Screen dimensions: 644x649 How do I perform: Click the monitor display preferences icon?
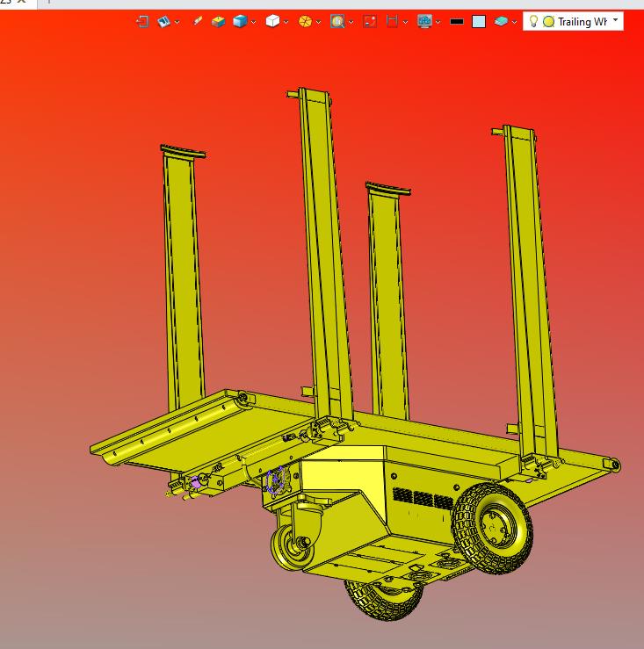click(x=424, y=21)
